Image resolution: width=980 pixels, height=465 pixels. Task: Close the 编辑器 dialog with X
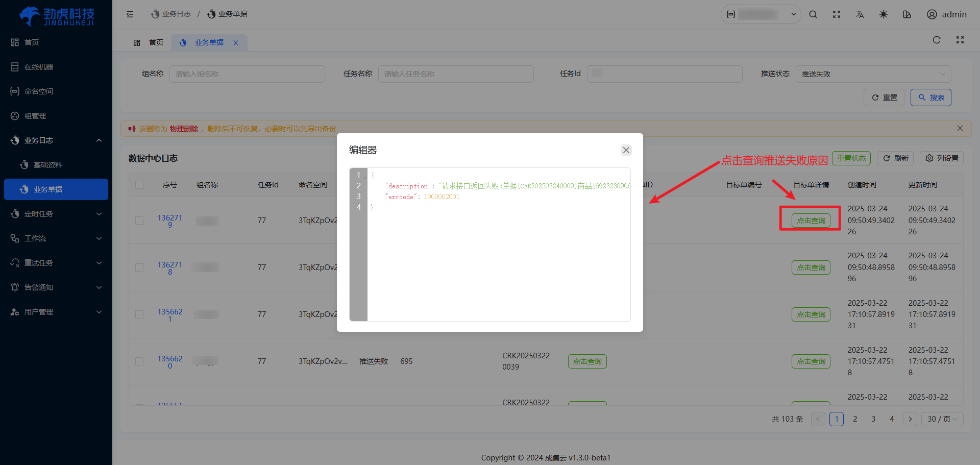[626, 150]
